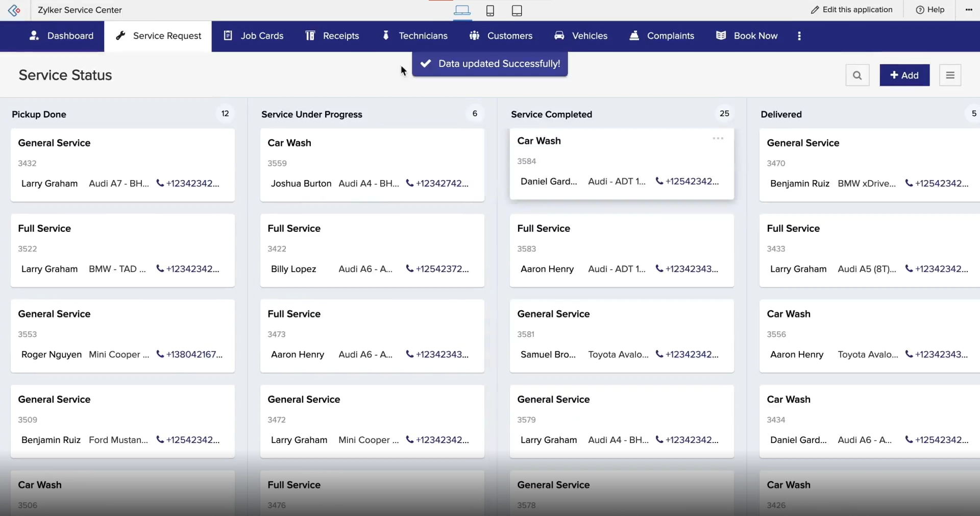Select Car Wash title on card 3556

click(789, 314)
